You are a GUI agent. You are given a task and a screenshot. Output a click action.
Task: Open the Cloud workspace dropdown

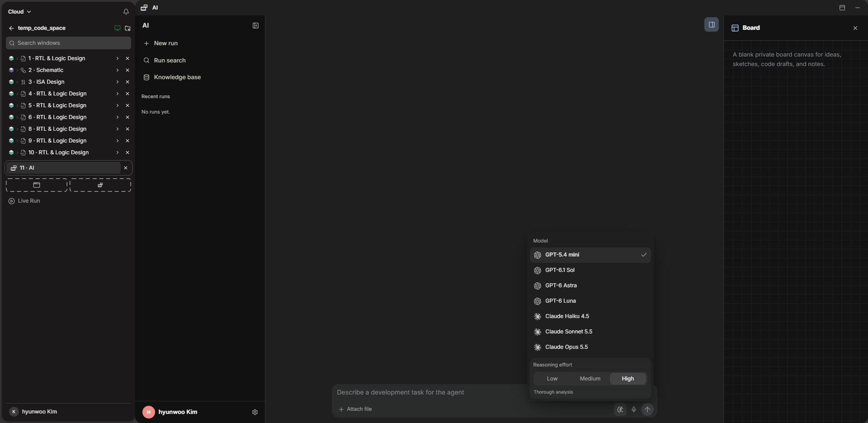[x=19, y=12]
